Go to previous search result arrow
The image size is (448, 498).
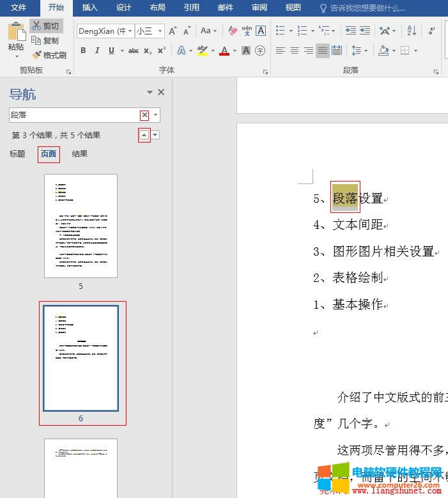pos(144,135)
